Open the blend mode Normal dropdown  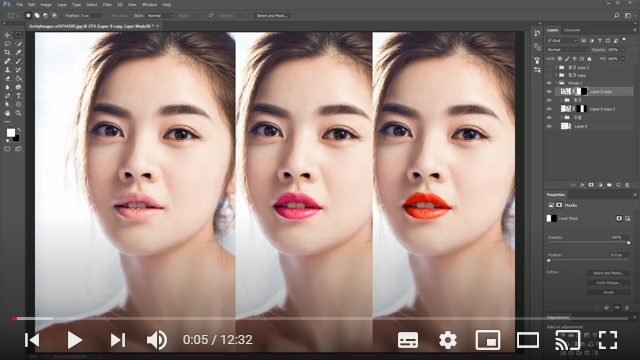pyautogui.click(x=567, y=50)
